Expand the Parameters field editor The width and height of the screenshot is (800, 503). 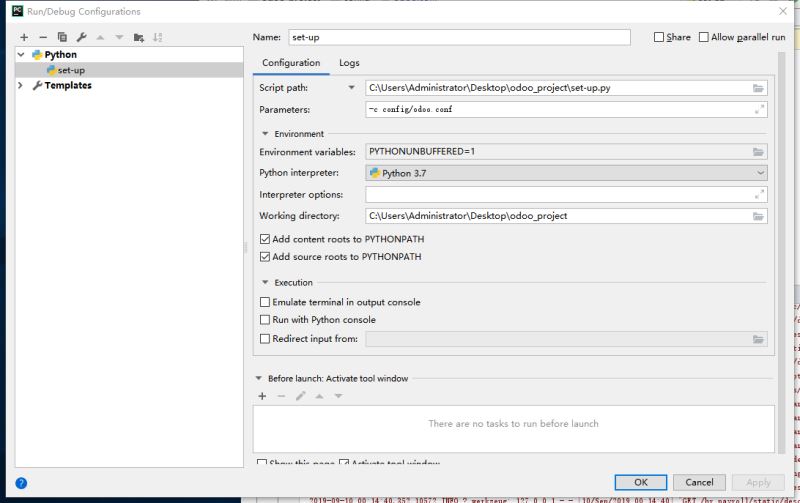coord(759,109)
